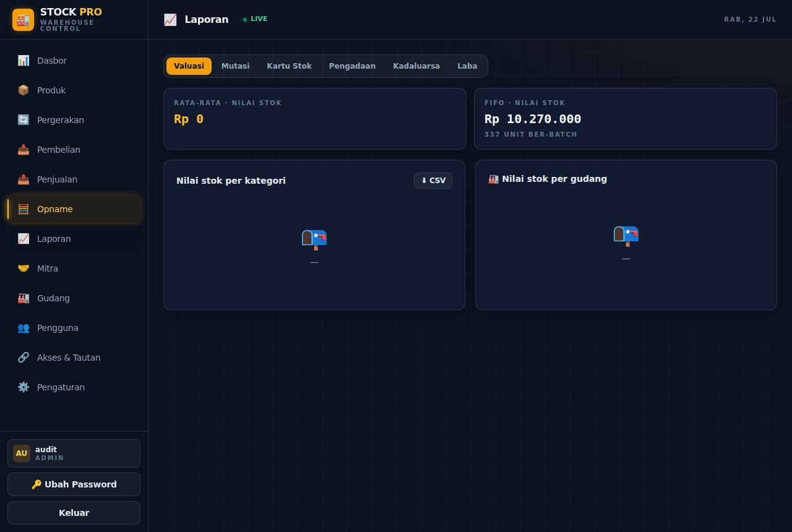
Task: Click the Rp 0 average value
Action: [189, 119]
